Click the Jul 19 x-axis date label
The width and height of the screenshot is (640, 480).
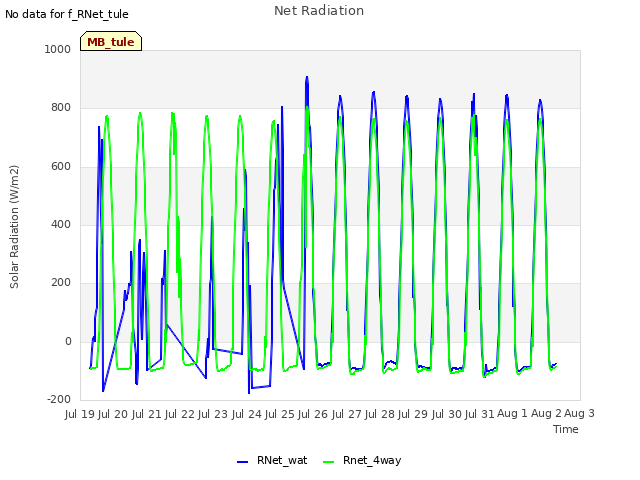80,414
